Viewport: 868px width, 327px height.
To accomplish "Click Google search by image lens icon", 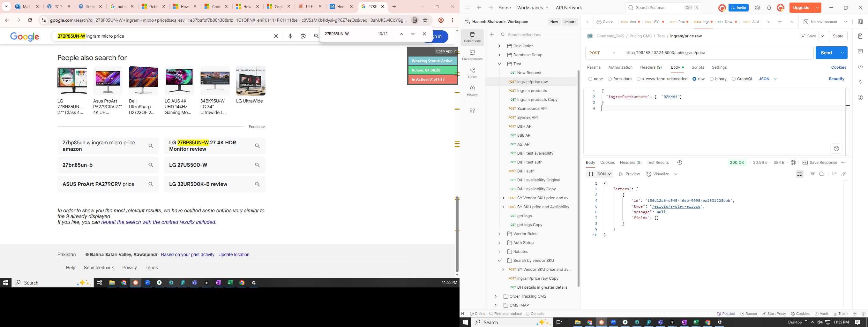I will [x=303, y=36].
